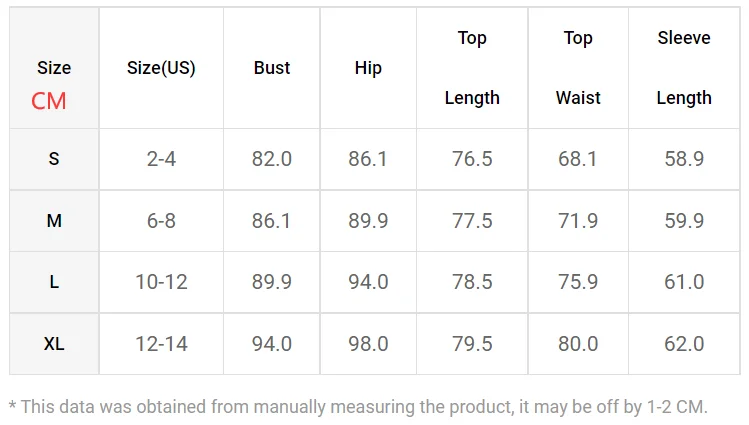Select the Size(US) column header
This screenshot has height=425, width=749.
click(x=161, y=68)
